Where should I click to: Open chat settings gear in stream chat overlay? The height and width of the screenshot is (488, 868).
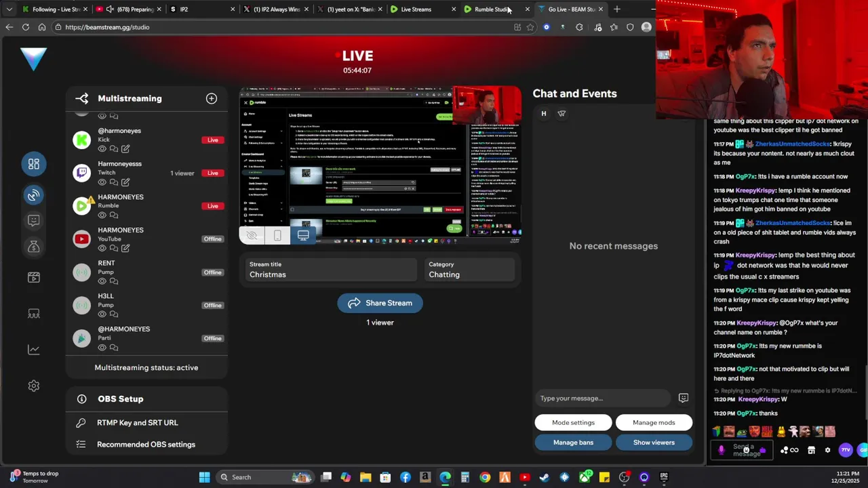[827, 450]
